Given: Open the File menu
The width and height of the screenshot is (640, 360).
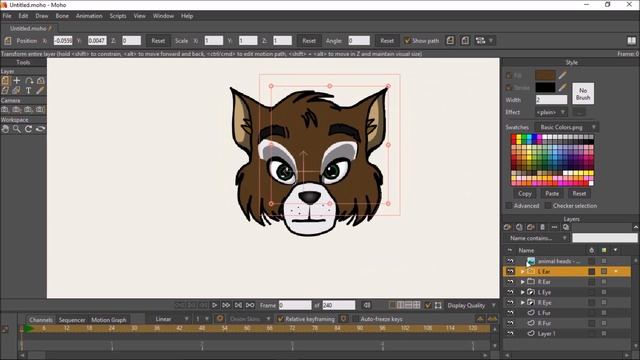Looking at the screenshot, I should point(7,16).
